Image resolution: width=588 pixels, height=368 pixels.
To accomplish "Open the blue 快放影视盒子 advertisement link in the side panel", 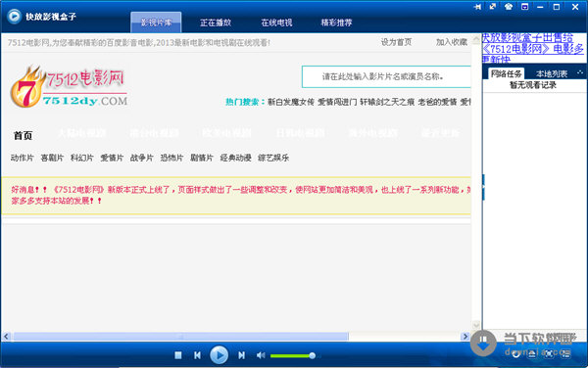I will 533,49.
